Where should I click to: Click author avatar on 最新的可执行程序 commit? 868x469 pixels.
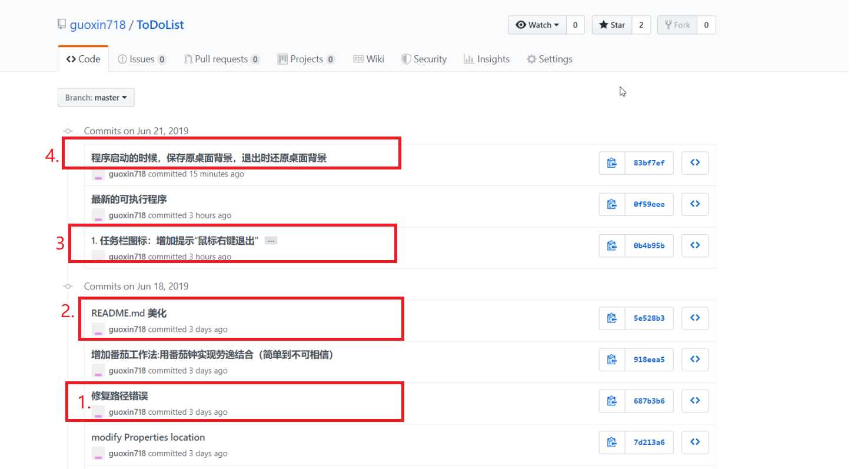tap(98, 215)
